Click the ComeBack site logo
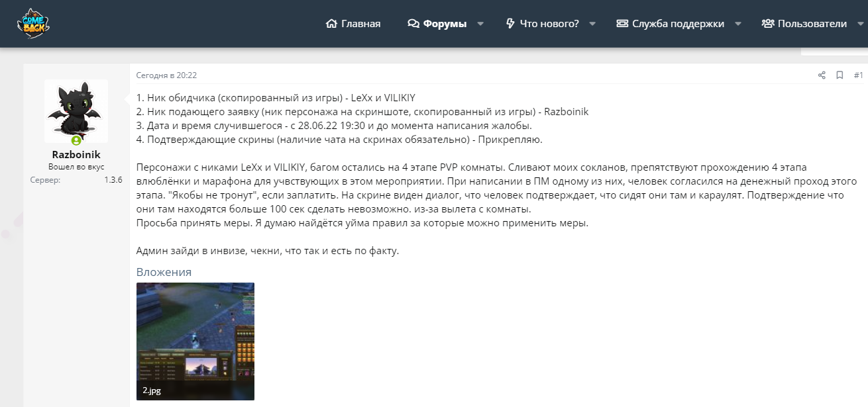This screenshot has width=868, height=407. click(x=33, y=23)
